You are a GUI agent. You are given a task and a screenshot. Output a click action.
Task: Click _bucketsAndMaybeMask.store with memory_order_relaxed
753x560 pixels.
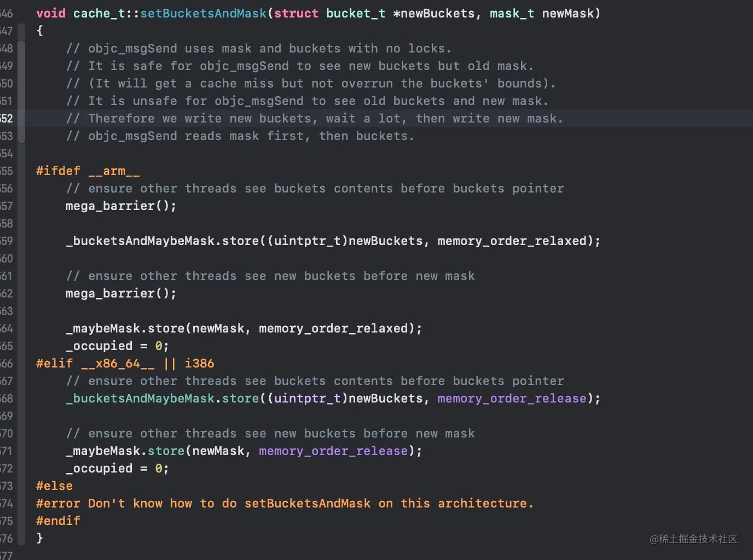click(x=333, y=241)
